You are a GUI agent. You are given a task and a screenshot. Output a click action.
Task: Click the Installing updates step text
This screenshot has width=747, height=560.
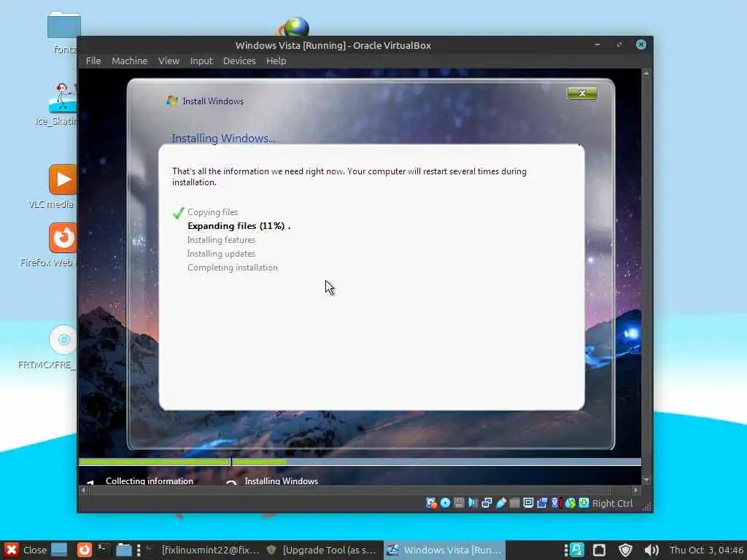pyautogui.click(x=221, y=253)
